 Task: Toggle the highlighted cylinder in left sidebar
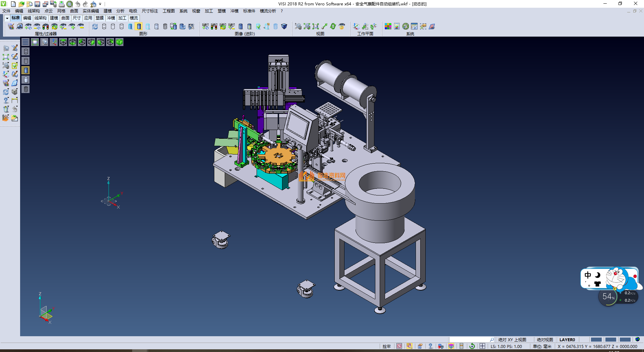coord(26,70)
